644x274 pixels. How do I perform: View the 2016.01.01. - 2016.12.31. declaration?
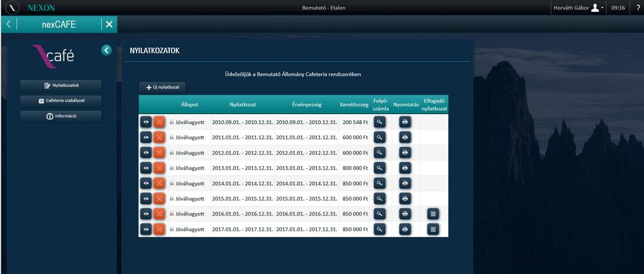pyautogui.click(x=146, y=214)
